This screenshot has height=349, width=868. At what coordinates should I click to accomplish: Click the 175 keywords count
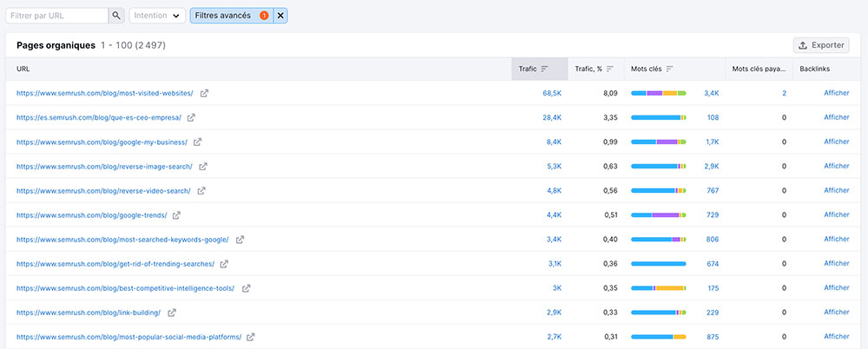(x=713, y=288)
